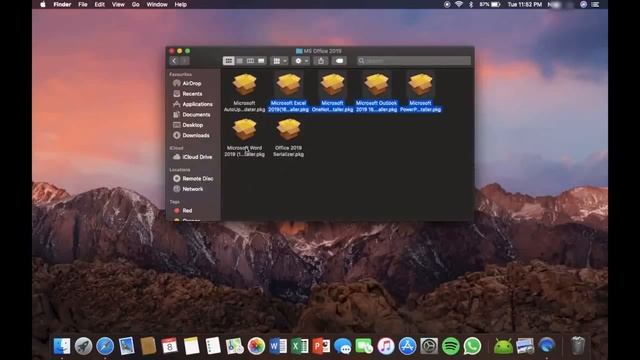This screenshot has width=640, height=360.
Task: Open Safari from the Dock
Action: 105,346
